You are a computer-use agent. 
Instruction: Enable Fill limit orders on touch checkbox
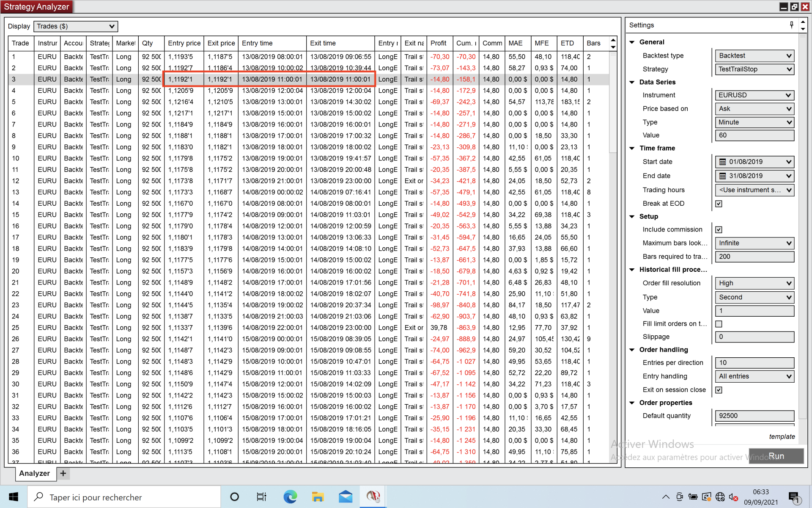(719, 324)
